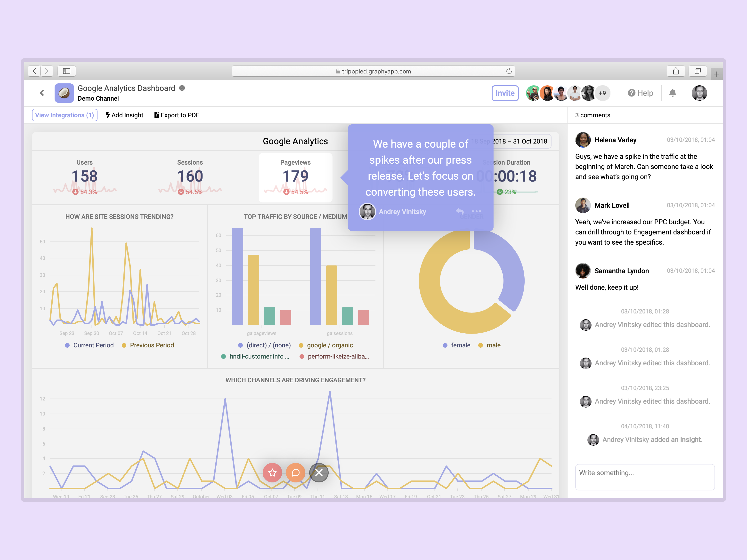747x560 pixels.
Task: Click Safari share icon
Action: click(676, 71)
